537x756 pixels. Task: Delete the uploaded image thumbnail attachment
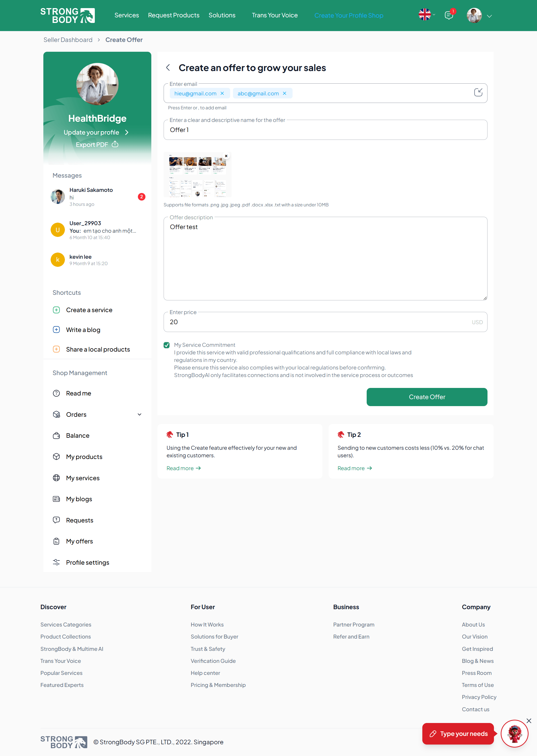pyautogui.click(x=226, y=156)
